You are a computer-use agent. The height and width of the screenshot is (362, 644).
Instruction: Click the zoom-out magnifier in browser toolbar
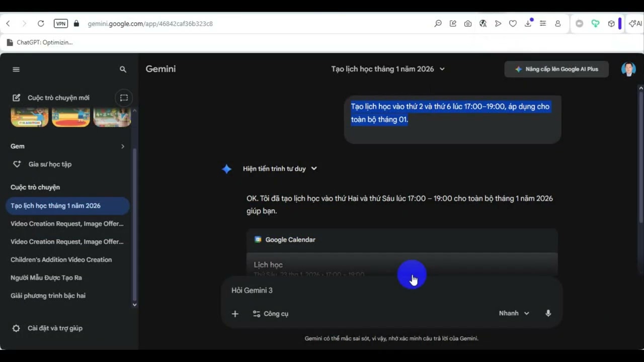click(x=438, y=24)
